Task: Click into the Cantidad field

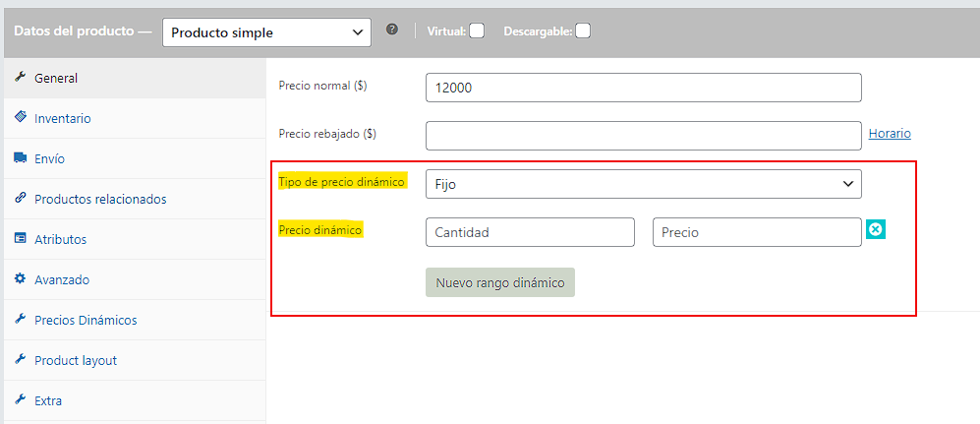Action: tap(530, 232)
